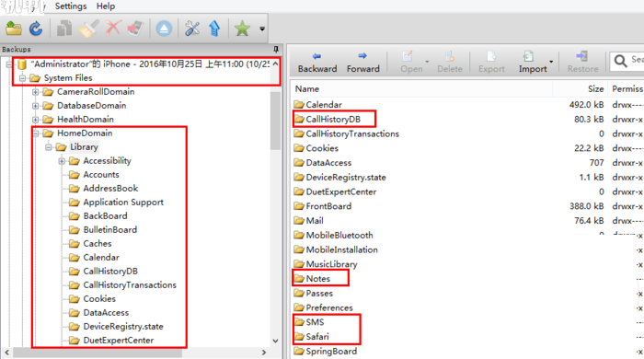Image resolution: width=644 pixels, height=359 pixels.
Task: Click the copy documents toolbar icon
Action: pos(64,29)
